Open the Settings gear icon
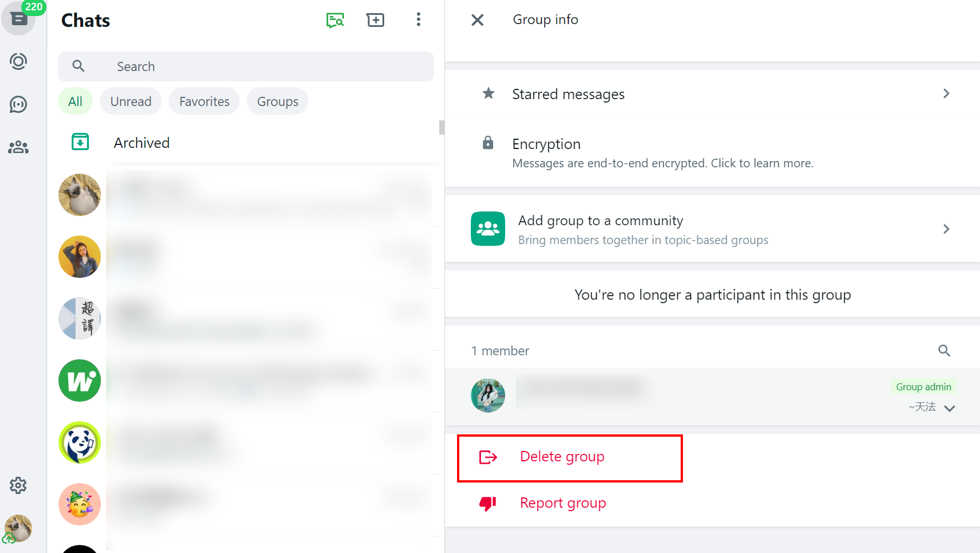This screenshot has height=553, width=980. pyautogui.click(x=18, y=485)
